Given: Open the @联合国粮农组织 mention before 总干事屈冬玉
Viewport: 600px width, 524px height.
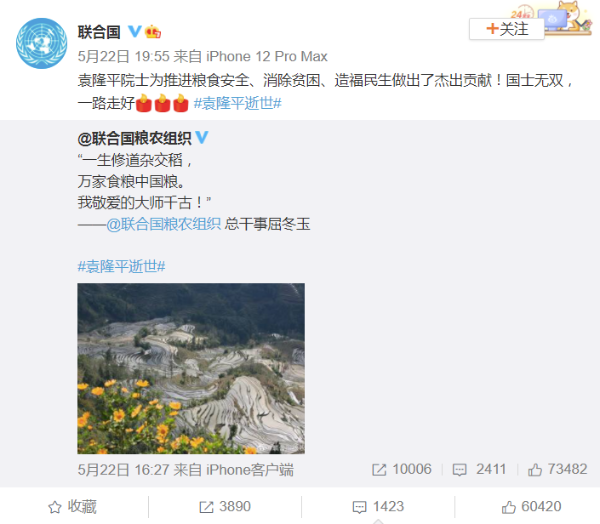Looking at the screenshot, I should pyautogui.click(x=164, y=224).
